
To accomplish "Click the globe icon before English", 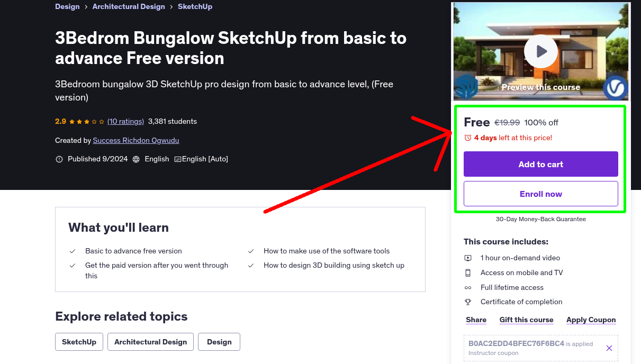I will point(136,159).
